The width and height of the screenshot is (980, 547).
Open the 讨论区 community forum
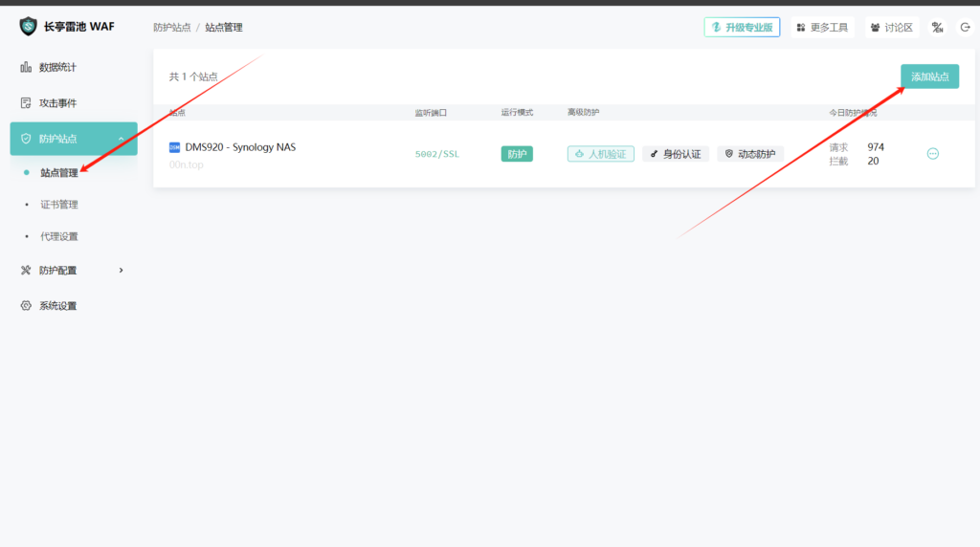point(892,28)
